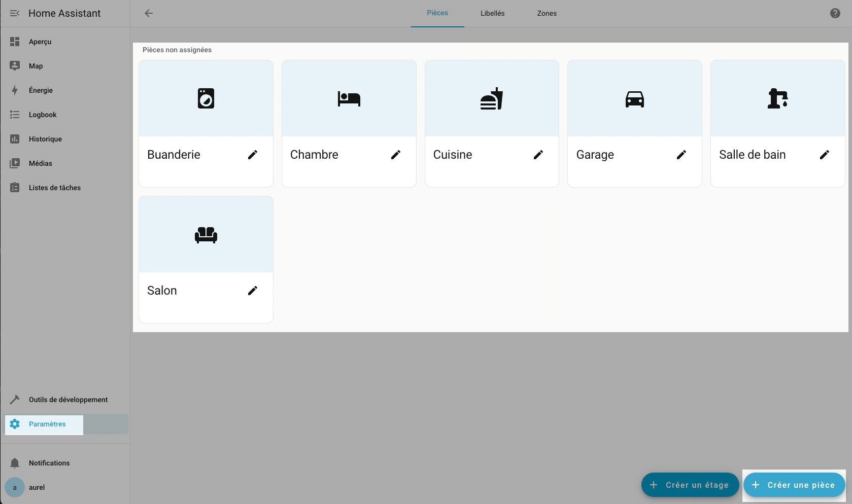
Task: Click the Chambre room name
Action: [314, 155]
